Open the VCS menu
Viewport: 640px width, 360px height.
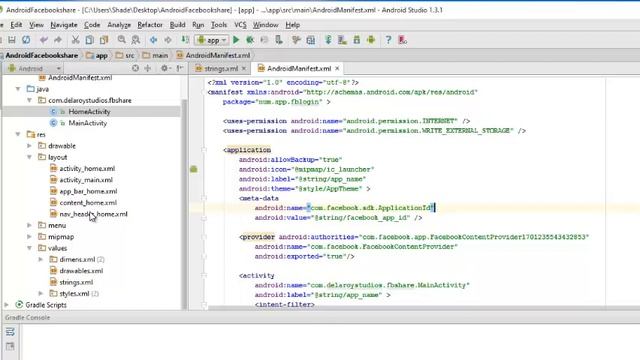(x=240, y=25)
